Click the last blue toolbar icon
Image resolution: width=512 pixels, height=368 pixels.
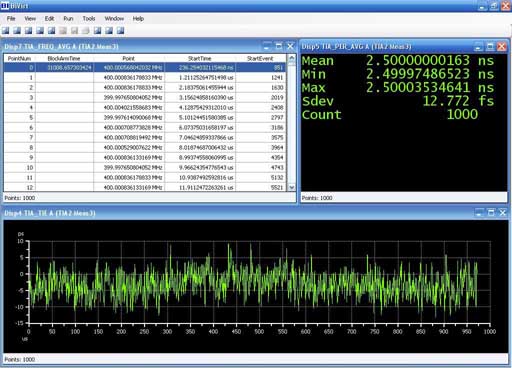[x=120, y=31]
